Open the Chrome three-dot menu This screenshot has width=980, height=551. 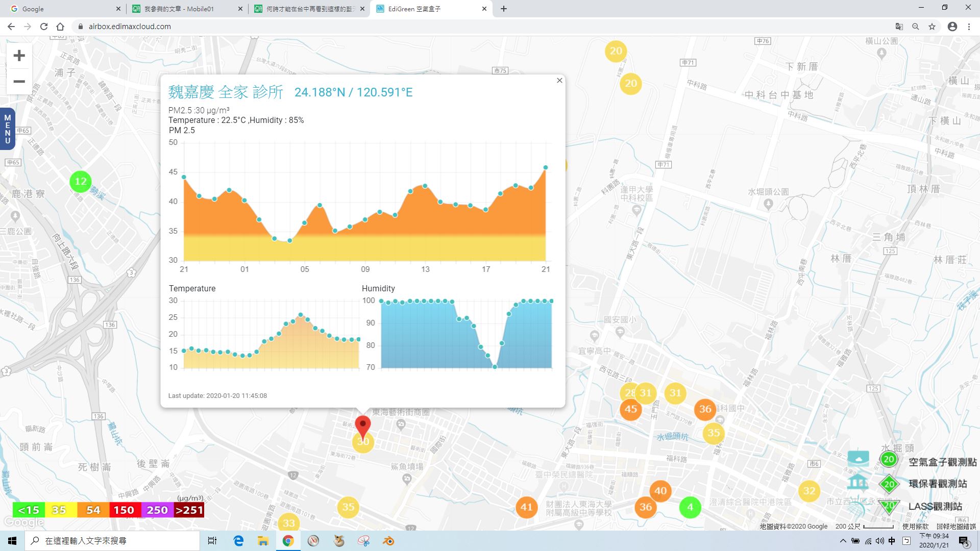969,27
